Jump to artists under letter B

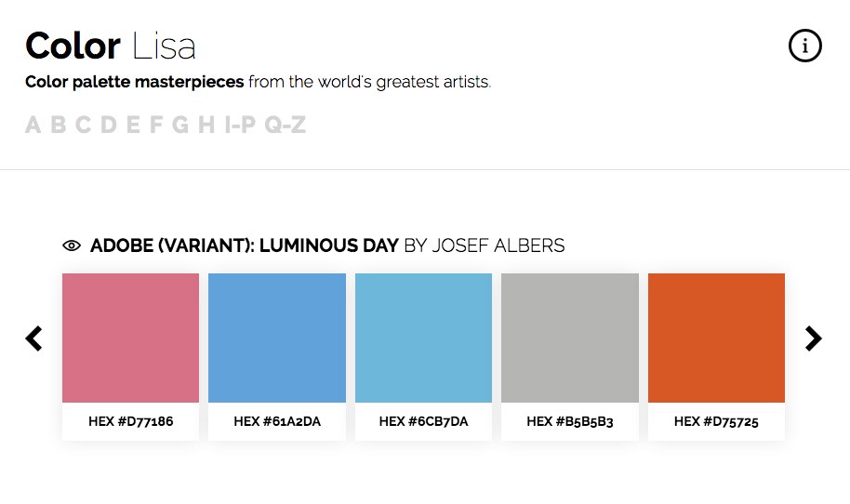(59, 125)
